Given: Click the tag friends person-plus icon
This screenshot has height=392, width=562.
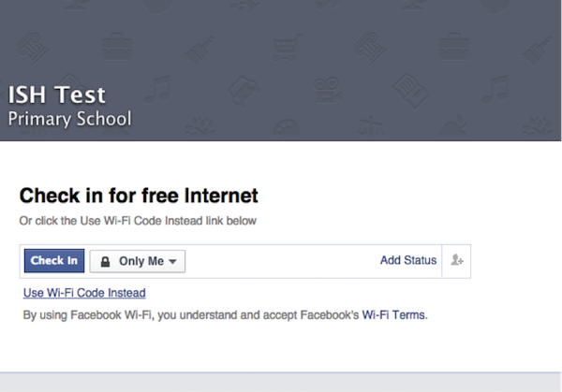Looking at the screenshot, I should [x=457, y=260].
